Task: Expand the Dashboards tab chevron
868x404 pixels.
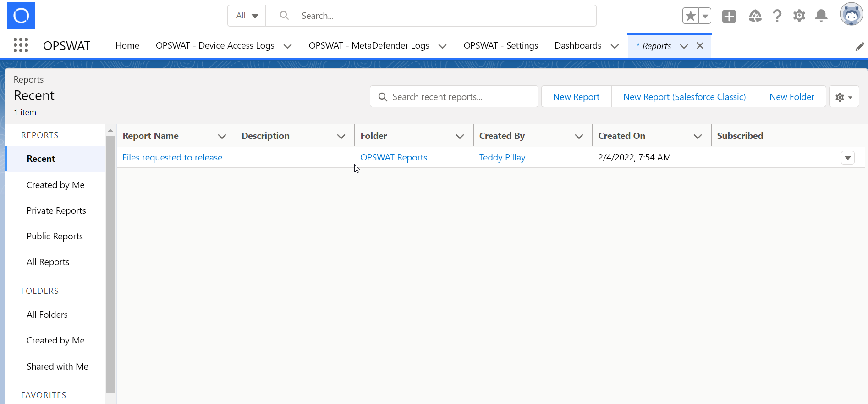Action: coord(615,46)
